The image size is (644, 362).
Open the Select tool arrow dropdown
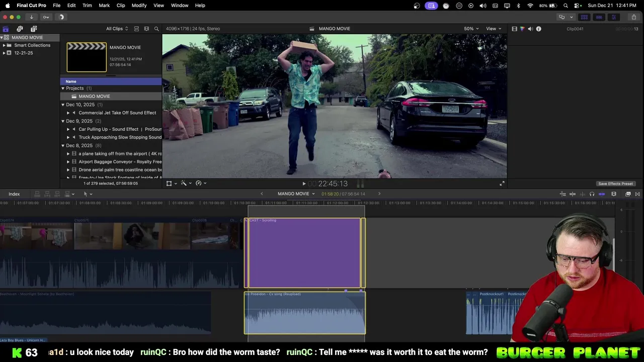point(87,194)
